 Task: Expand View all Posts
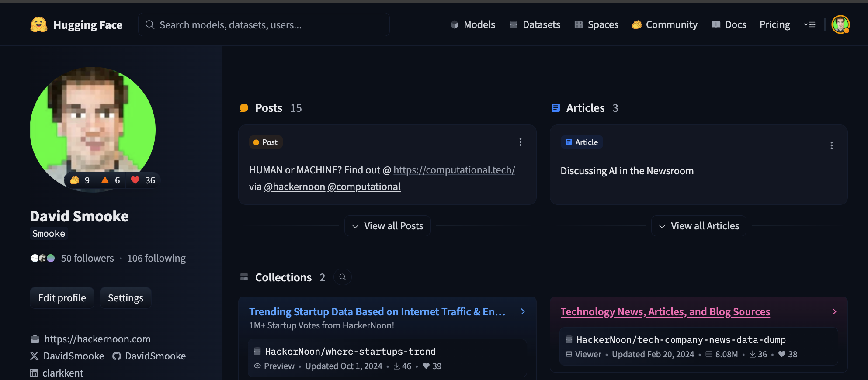coord(387,226)
